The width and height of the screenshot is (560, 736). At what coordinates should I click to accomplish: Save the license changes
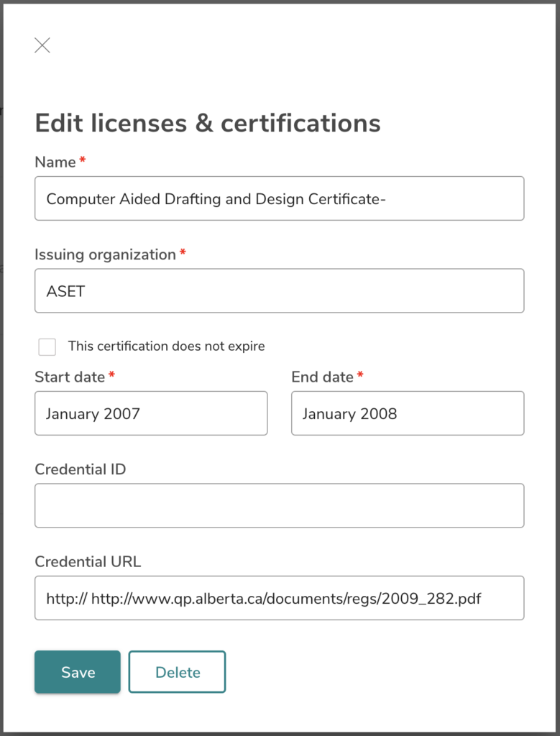[77, 672]
